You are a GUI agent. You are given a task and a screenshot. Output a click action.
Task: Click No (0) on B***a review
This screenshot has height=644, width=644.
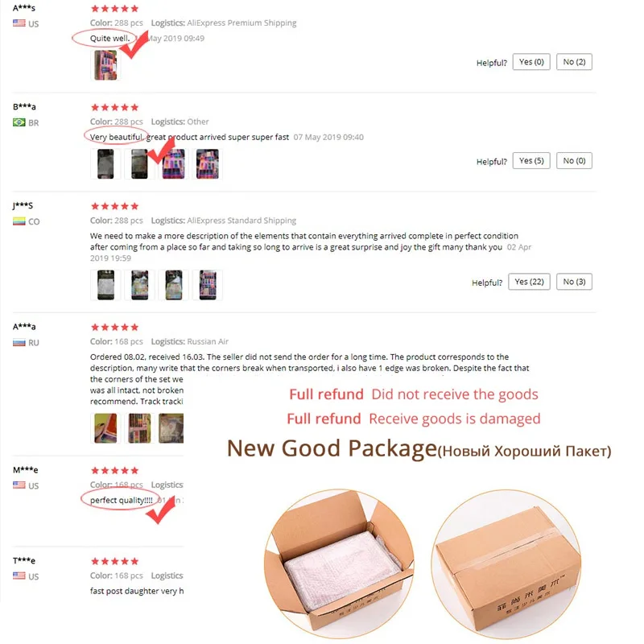tap(574, 161)
